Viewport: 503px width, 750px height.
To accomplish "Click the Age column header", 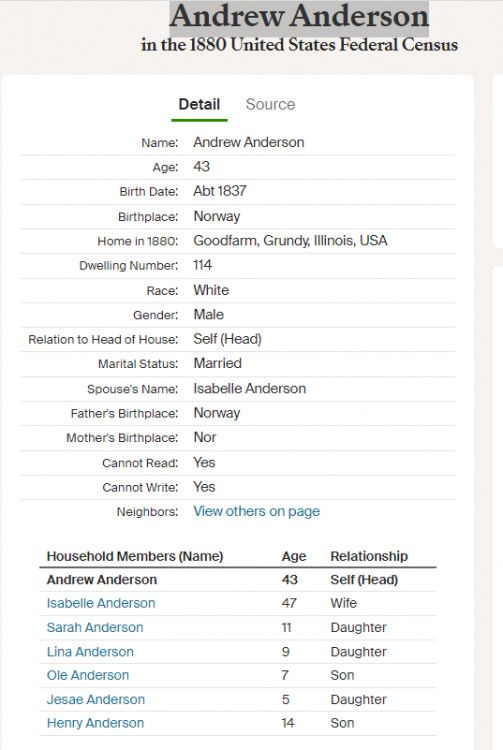I will coord(294,556).
